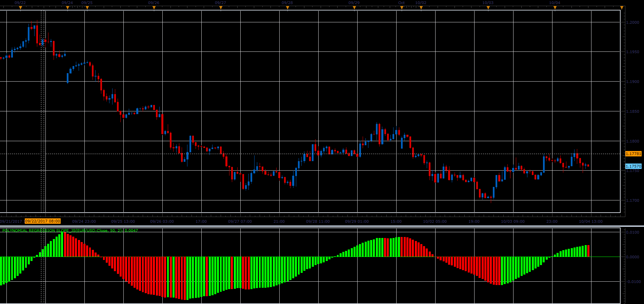The height and width of the screenshot is (304, 644).
Task: Click the orange day marker for 10/04
Action: [555, 7]
